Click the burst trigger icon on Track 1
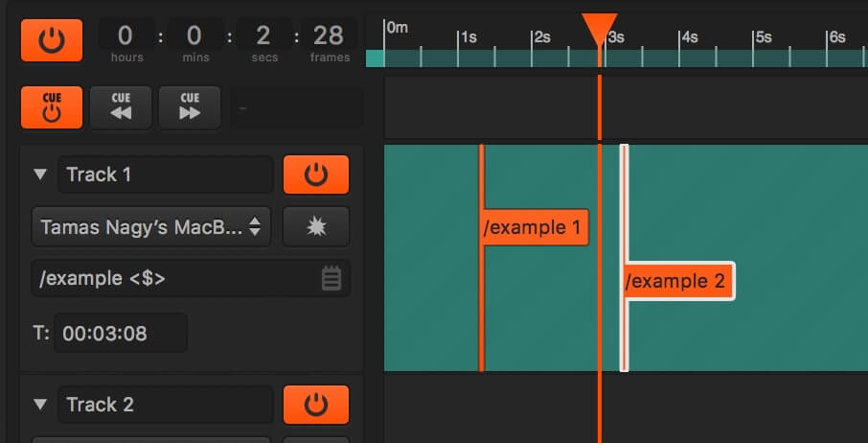Image resolution: width=868 pixels, height=443 pixels. tap(316, 226)
